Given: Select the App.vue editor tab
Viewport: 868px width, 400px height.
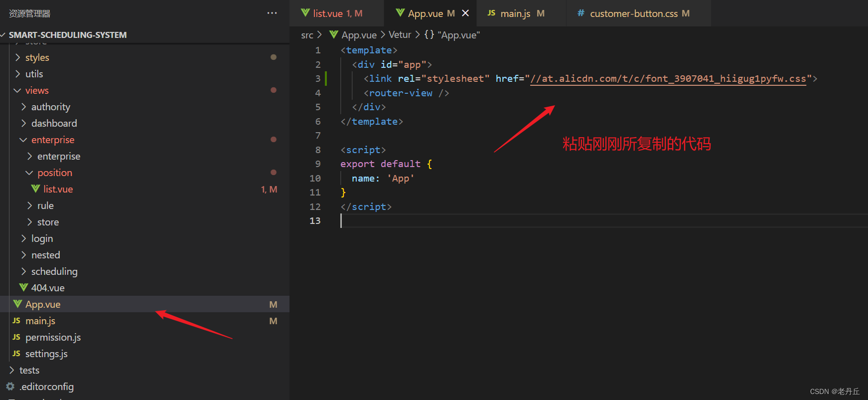Looking at the screenshot, I should pos(431,13).
